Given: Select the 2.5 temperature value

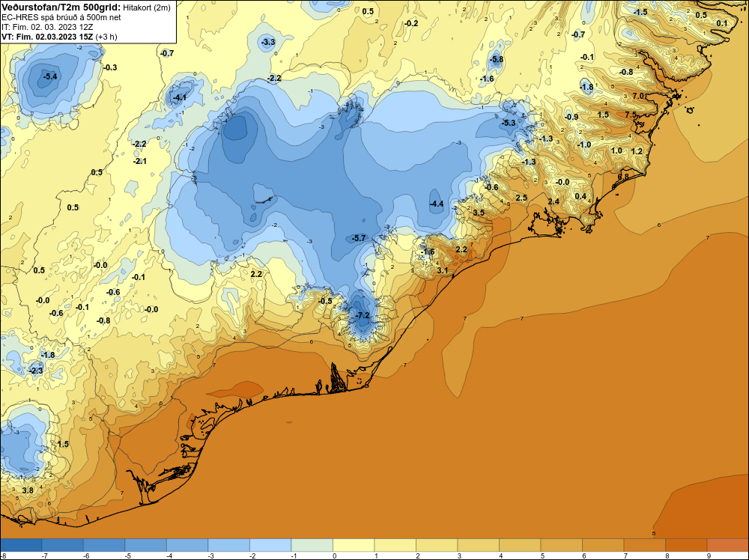Looking at the screenshot, I should pos(521,198).
